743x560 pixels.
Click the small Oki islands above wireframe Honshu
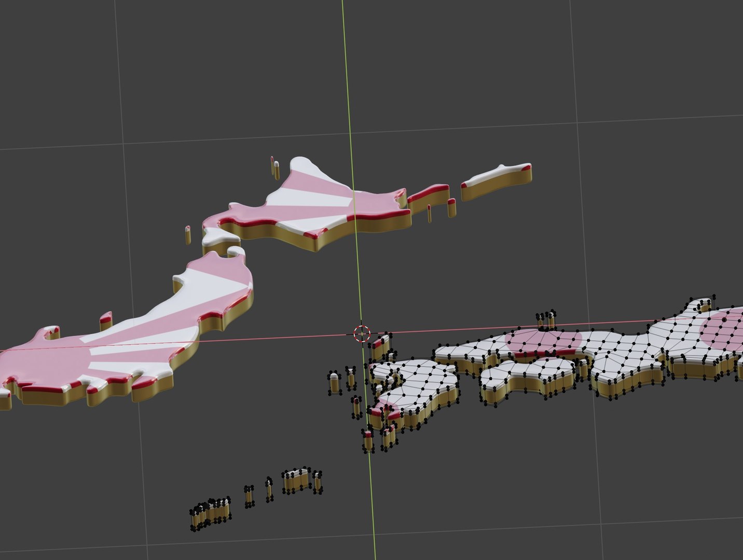coord(546,319)
